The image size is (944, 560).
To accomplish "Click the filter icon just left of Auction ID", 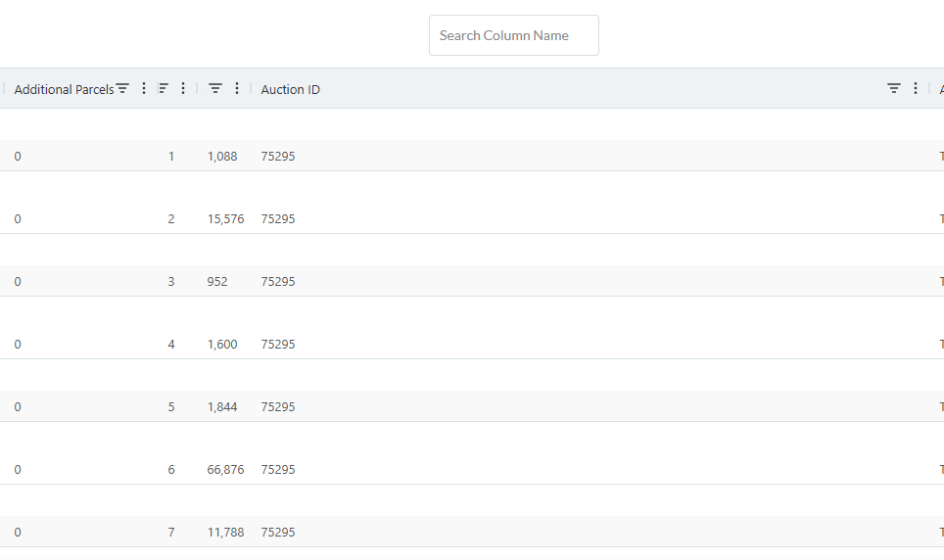I will click(x=215, y=89).
